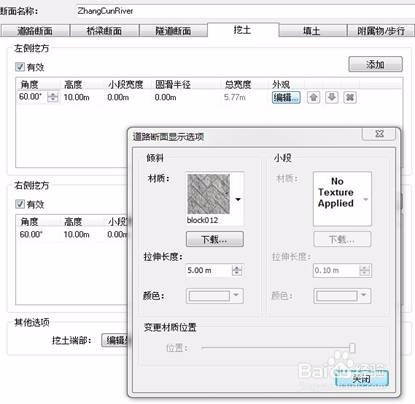Switch to the 桥梁断面 tab
The image size is (415, 404).
(104, 31)
